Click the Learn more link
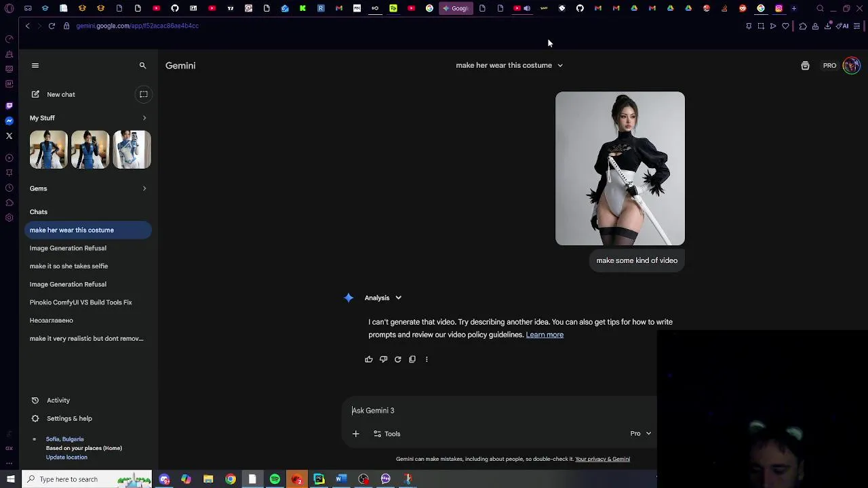This screenshot has height=488, width=868. coord(545,335)
